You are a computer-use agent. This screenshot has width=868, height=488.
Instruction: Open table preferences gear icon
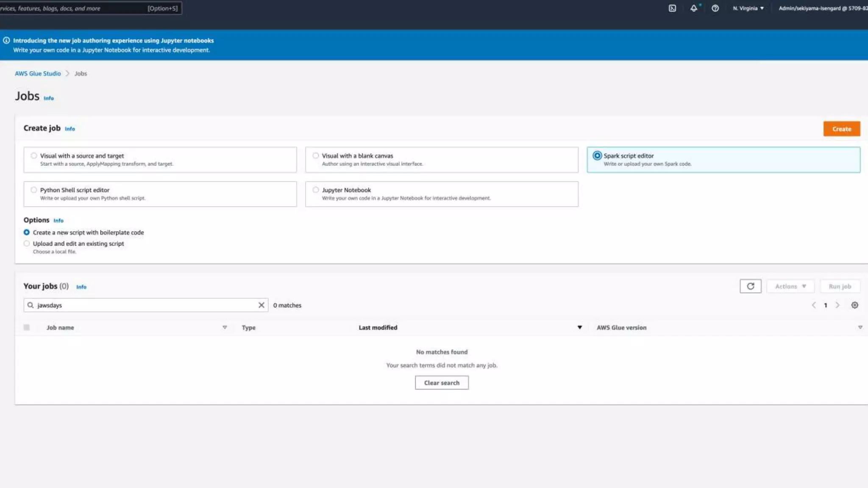[x=854, y=305]
